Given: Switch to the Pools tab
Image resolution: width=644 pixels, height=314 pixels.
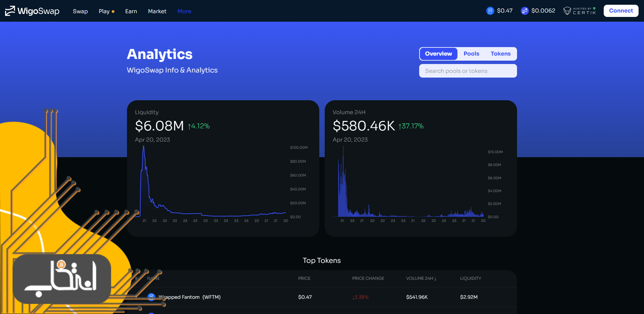Looking at the screenshot, I should coord(471,54).
